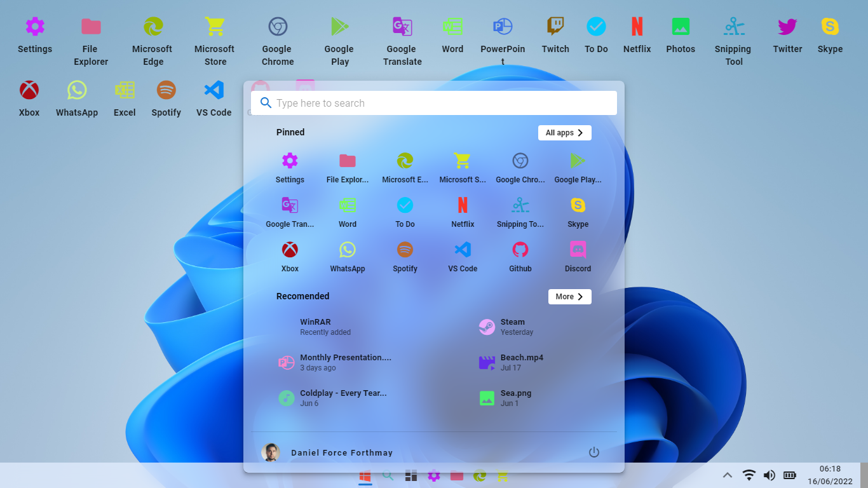Open pinned Snipping Tool in the Start menu
This screenshot has width=868, height=488.
520,212
